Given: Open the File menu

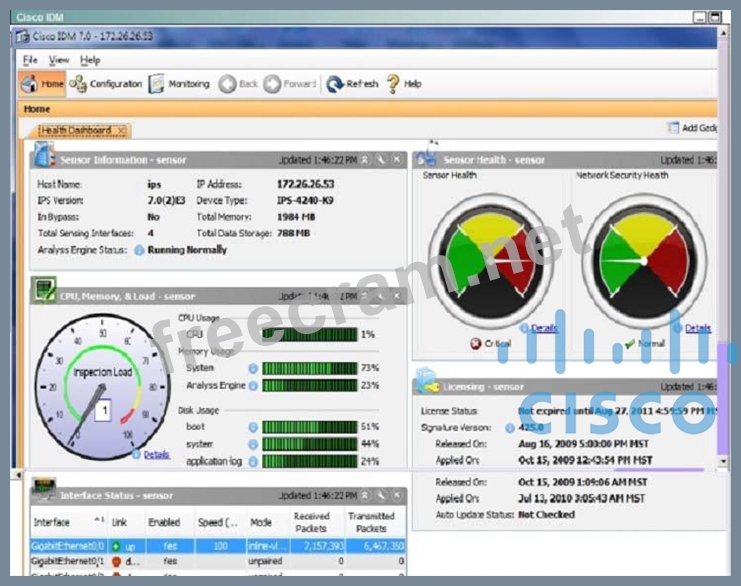Looking at the screenshot, I should pyautogui.click(x=30, y=60).
